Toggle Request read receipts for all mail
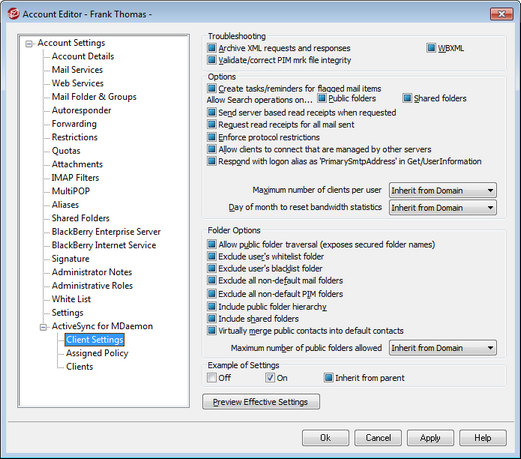 [x=212, y=124]
